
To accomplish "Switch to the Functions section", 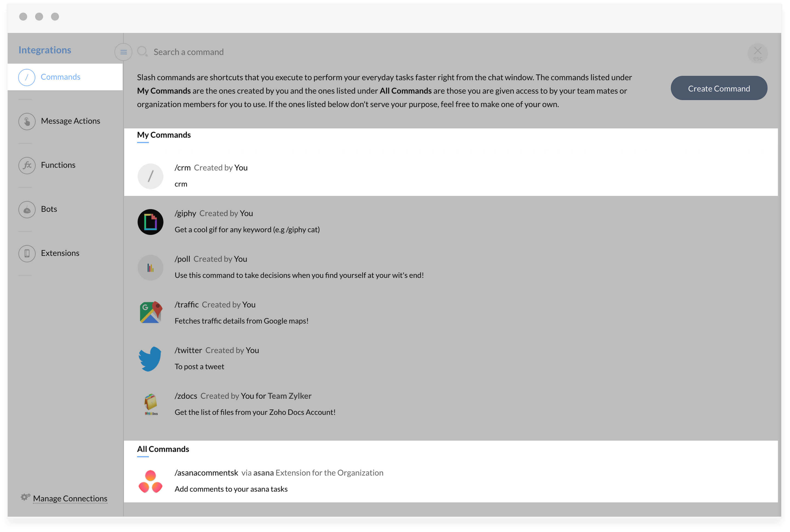I will (x=58, y=165).
